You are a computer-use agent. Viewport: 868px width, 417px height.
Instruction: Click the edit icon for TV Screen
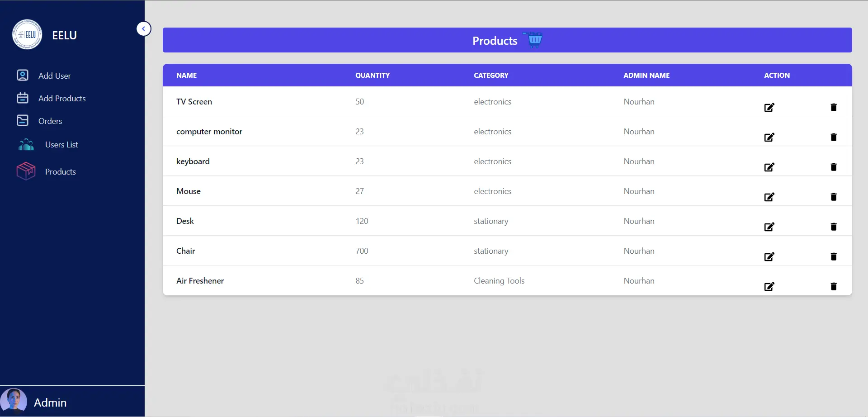click(769, 107)
